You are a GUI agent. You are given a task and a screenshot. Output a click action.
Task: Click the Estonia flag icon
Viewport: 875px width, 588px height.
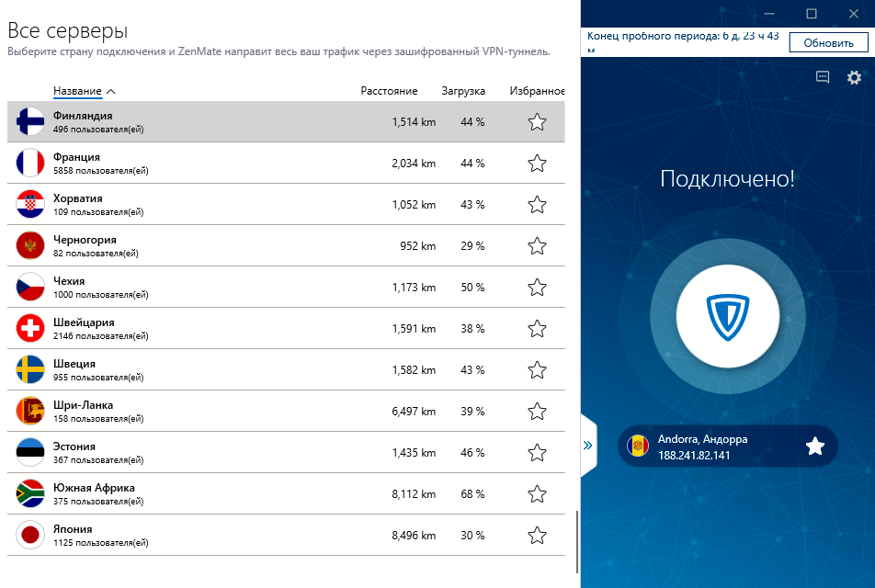[x=30, y=452]
